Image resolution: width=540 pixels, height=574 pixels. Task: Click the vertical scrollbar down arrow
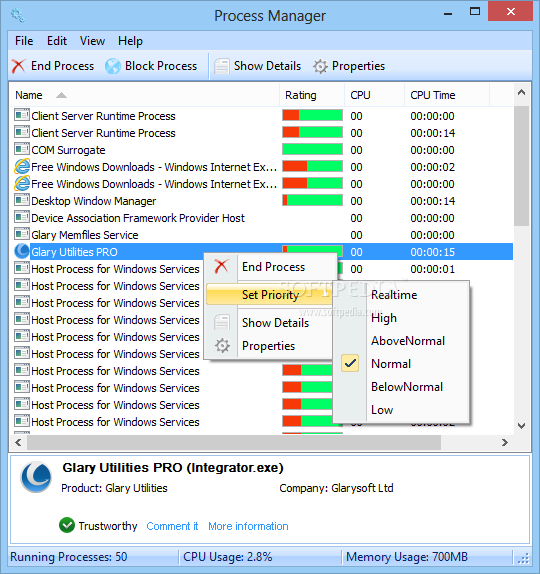pos(521,426)
